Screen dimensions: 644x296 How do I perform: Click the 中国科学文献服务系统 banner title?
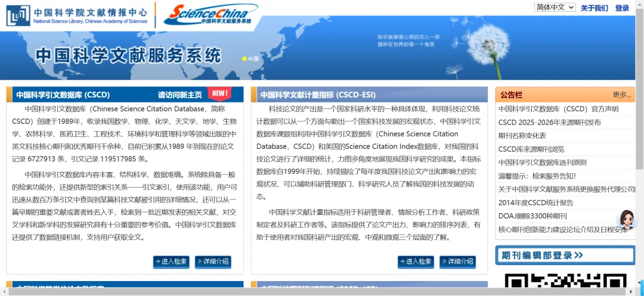click(x=128, y=56)
